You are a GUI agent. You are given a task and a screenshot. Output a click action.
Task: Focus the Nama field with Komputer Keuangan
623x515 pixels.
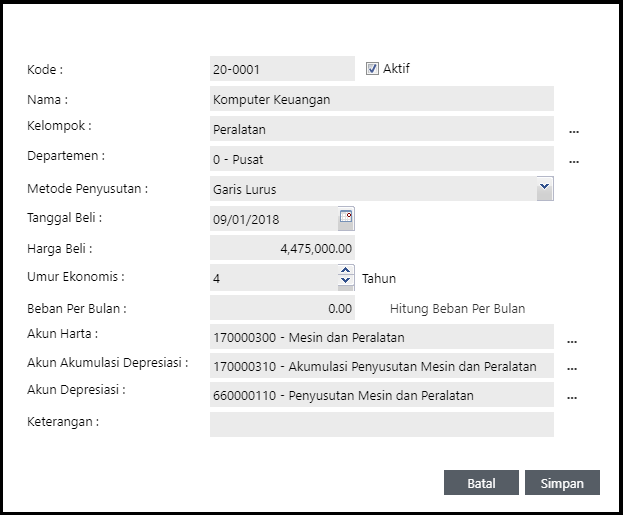[x=381, y=99]
